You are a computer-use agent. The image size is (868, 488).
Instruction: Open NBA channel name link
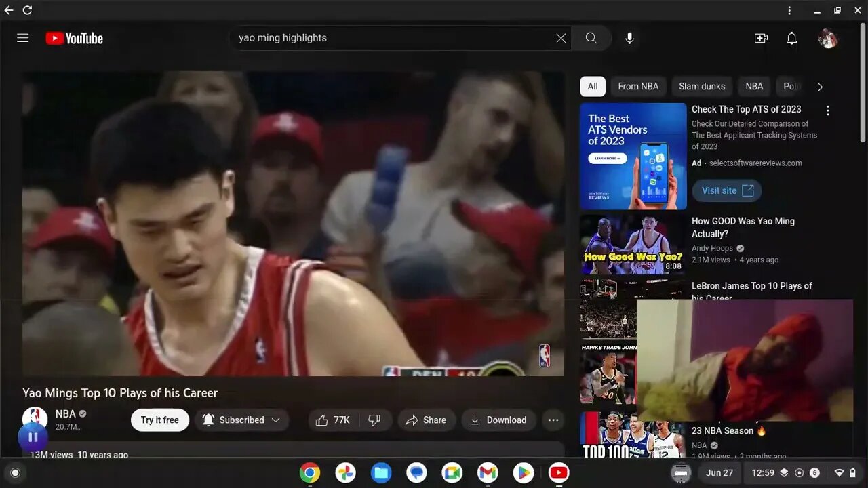pyautogui.click(x=66, y=414)
